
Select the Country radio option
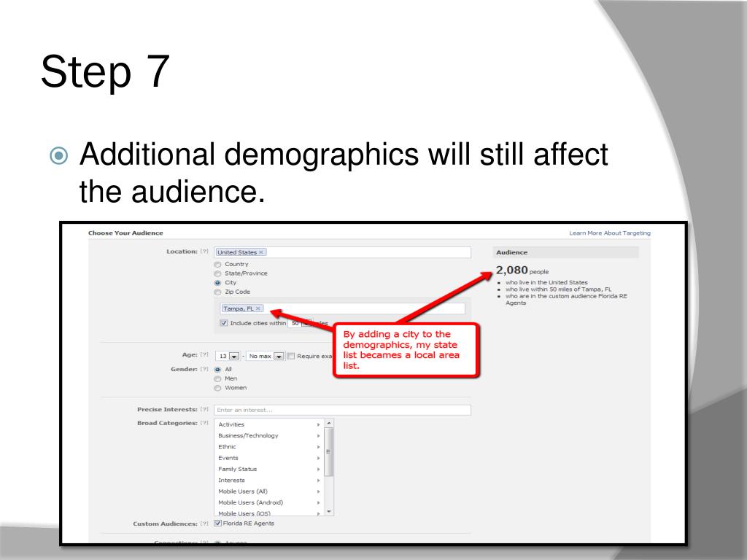217,264
